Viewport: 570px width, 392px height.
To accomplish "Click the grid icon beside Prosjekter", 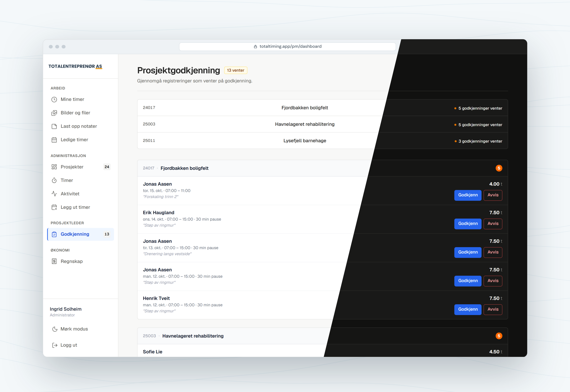I will point(54,167).
